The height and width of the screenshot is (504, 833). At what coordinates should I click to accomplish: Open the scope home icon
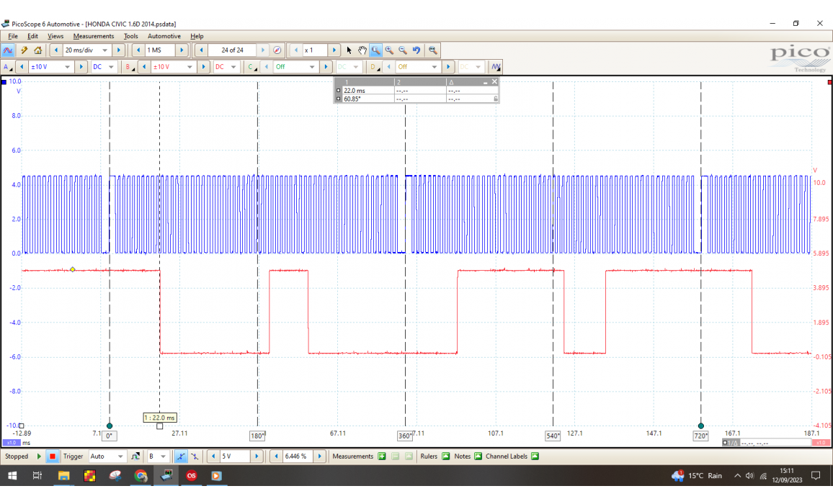[37, 50]
